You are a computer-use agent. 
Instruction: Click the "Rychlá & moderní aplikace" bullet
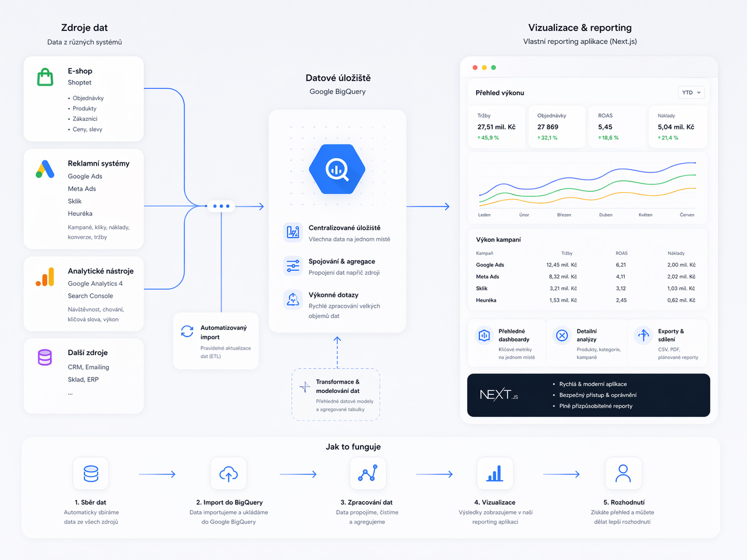point(593,384)
